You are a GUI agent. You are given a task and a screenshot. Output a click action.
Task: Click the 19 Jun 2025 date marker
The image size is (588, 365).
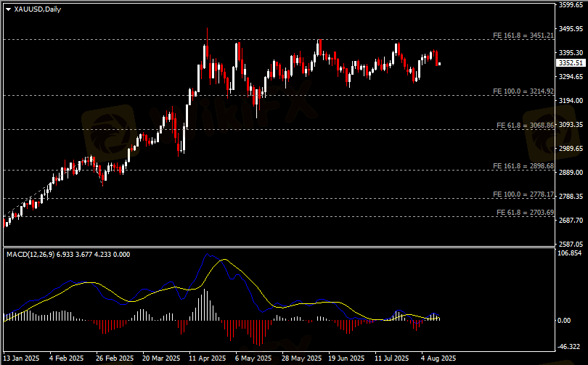click(x=346, y=358)
